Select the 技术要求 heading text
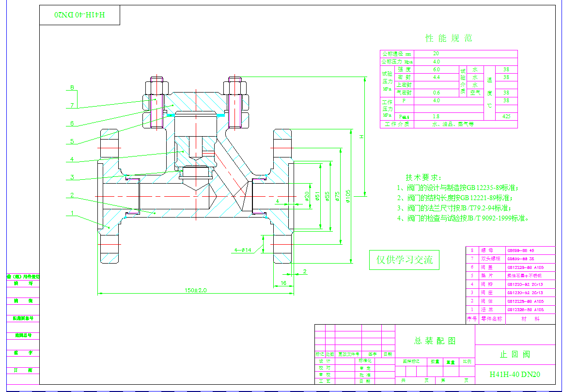The width and height of the screenshot is (578, 392). 423,178
